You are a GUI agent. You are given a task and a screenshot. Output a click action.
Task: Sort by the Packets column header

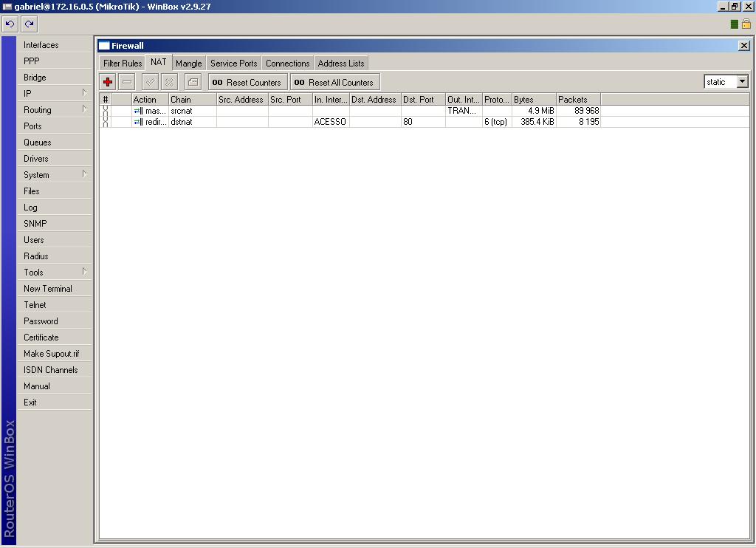pyautogui.click(x=578, y=100)
